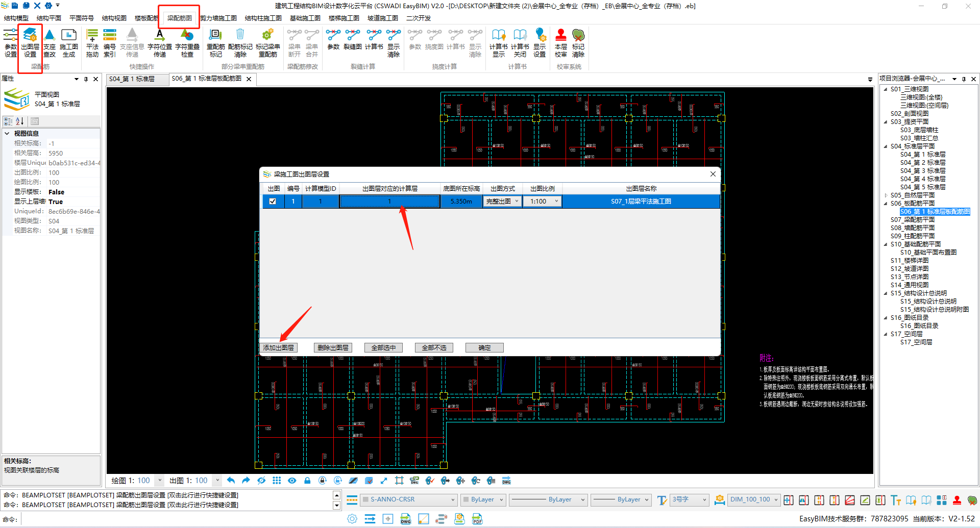This screenshot has height=528, width=980.
Task: Toggle the eye visibility icon in bottom toolbar
Action: coord(292,481)
